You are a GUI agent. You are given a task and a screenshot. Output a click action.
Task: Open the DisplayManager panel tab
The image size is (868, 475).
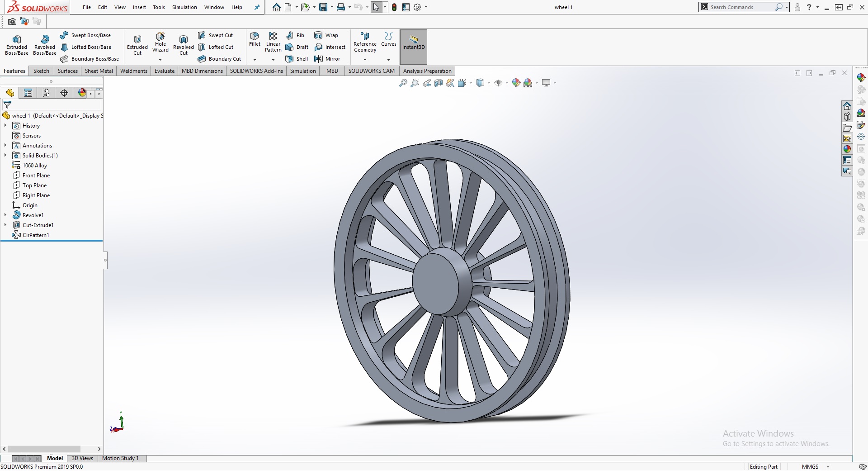[82, 93]
